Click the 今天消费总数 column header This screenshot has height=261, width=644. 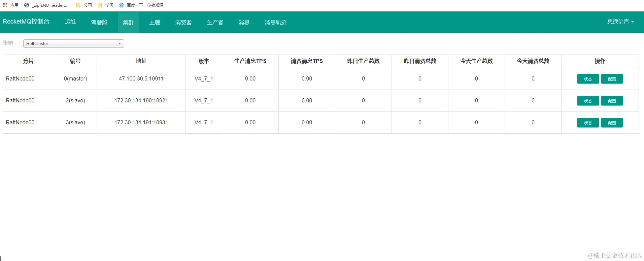(x=533, y=61)
